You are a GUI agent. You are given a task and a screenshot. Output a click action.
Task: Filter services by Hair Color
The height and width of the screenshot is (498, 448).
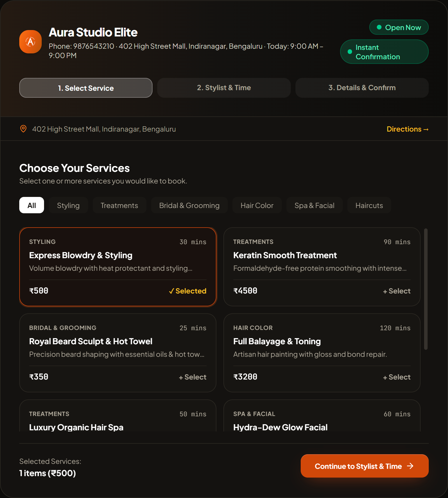tap(257, 205)
